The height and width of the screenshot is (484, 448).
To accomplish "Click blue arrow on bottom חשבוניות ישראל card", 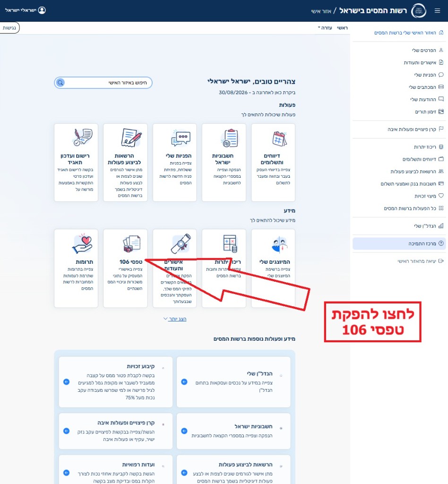I will coord(184,431).
